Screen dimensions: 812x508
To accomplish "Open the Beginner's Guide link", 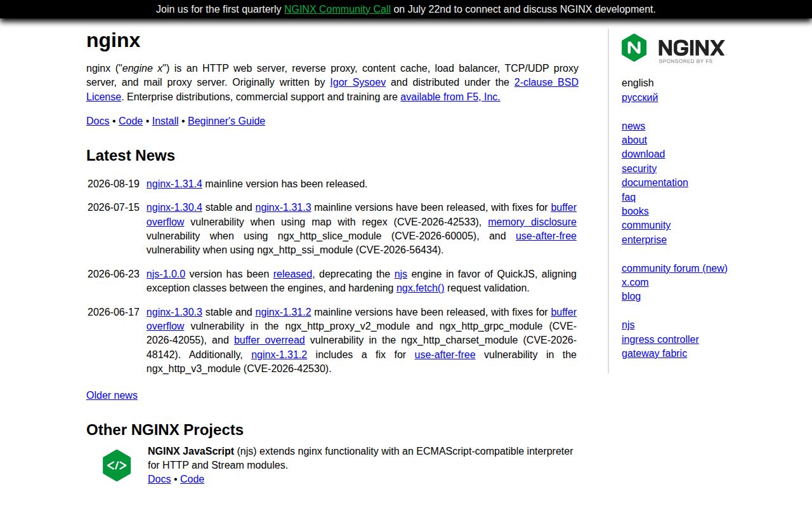I will (x=226, y=121).
